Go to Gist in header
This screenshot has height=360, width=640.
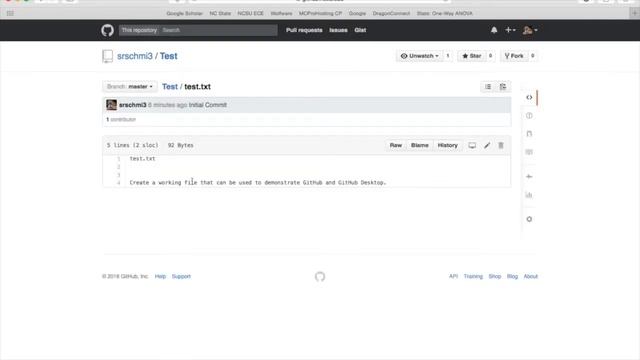(x=360, y=30)
